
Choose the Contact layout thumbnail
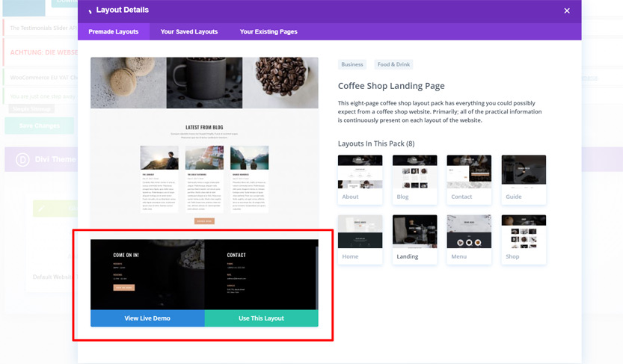(469, 179)
